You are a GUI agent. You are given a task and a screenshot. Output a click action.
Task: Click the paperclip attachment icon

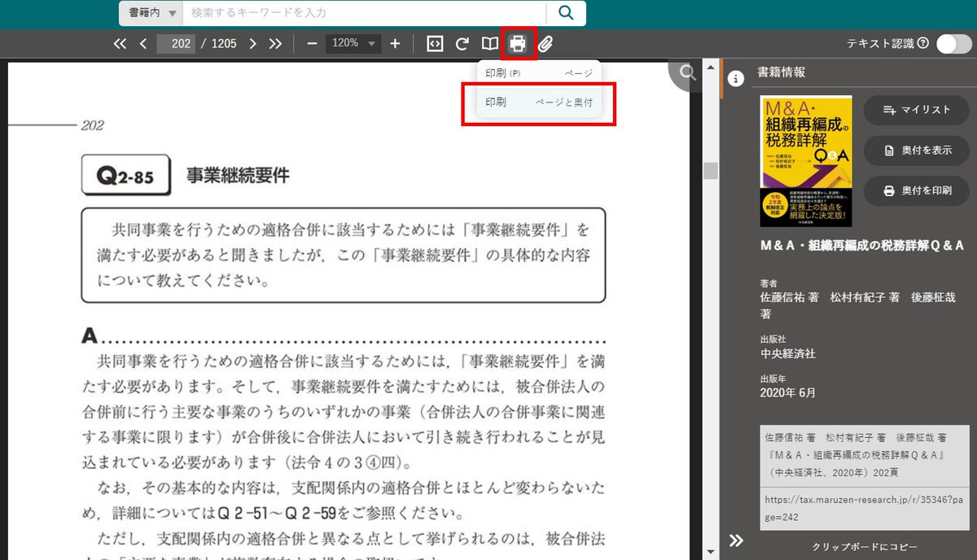546,43
